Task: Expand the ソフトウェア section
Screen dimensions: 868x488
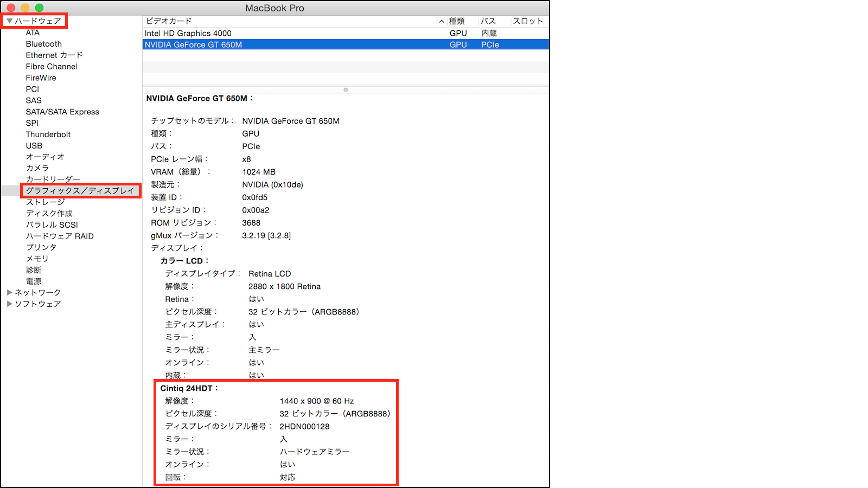Action: [x=10, y=304]
